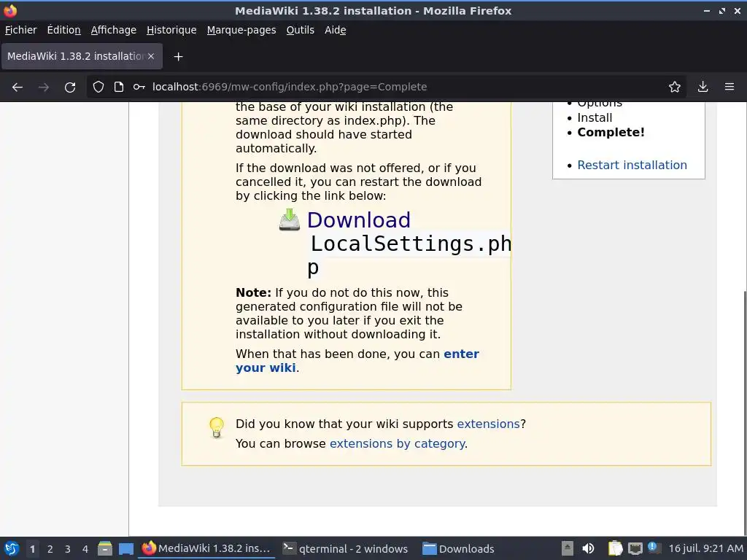Open the Marque-pages menu
This screenshot has height=560, width=747.
(241, 30)
